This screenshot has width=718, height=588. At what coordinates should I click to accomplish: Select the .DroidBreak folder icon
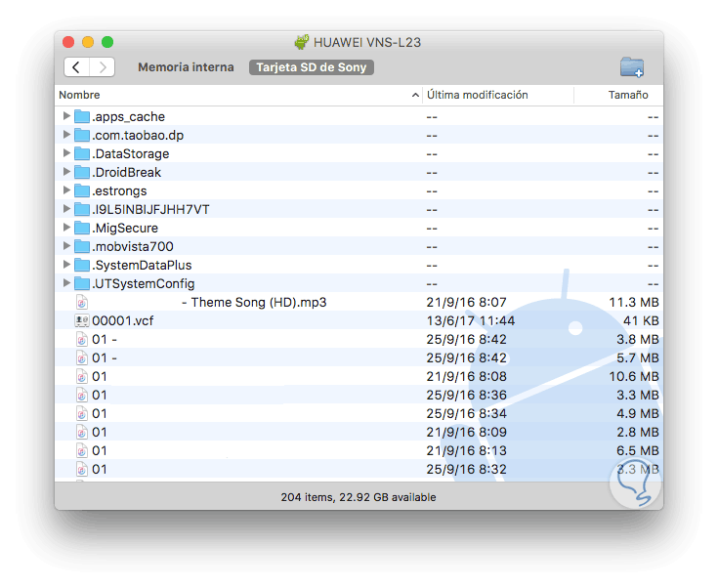coord(82,172)
